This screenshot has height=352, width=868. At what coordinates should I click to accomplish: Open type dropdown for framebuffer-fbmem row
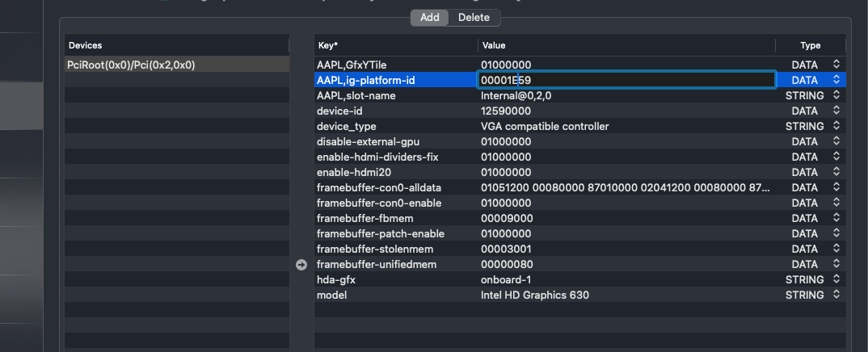pyautogui.click(x=836, y=218)
